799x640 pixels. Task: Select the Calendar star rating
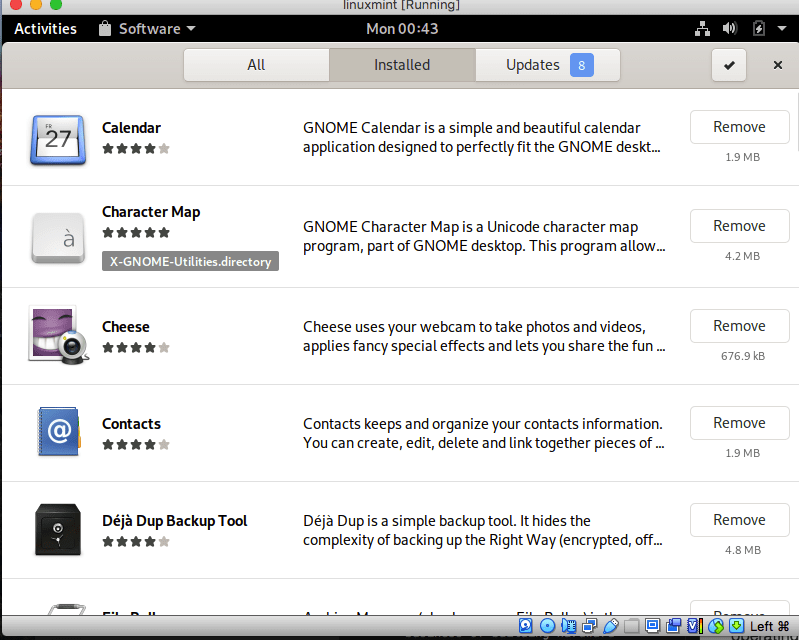pyautogui.click(x=136, y=148)
